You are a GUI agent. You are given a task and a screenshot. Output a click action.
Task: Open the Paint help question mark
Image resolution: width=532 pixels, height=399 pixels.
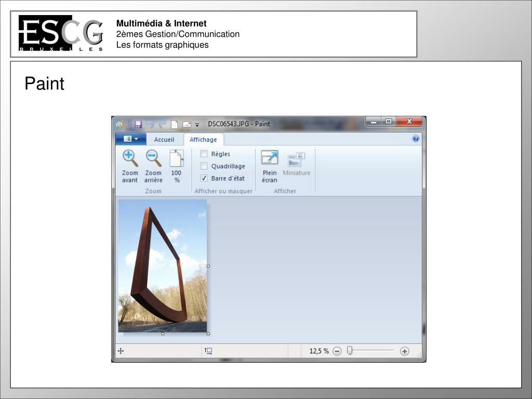point(415,138)
